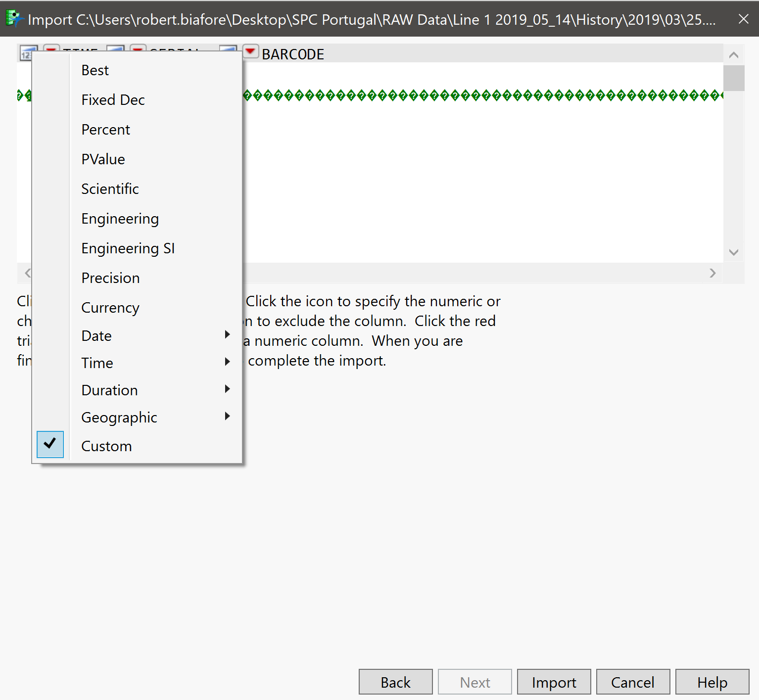Click the red exclusion arrow for BARCODE column
Screen dimensions: 759x700
251,51
